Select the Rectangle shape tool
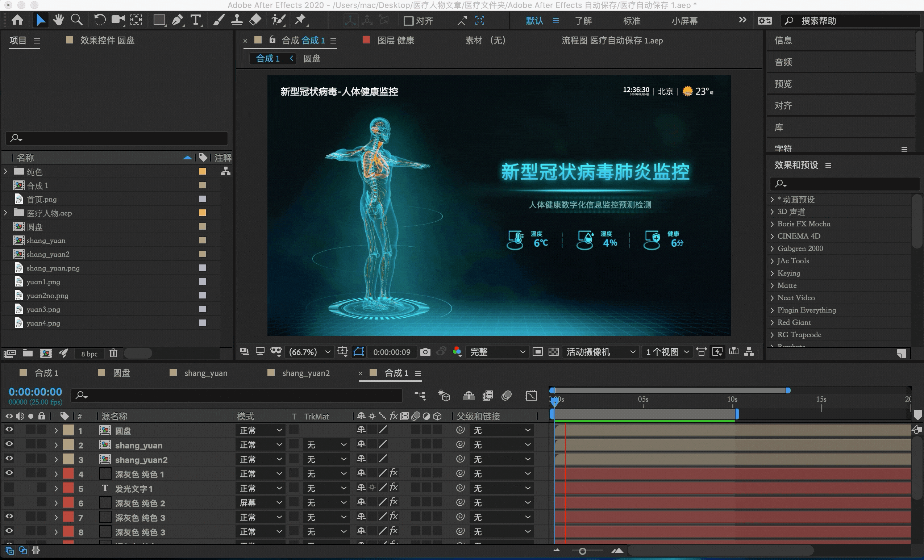924x560 pixels. point(159,20)
